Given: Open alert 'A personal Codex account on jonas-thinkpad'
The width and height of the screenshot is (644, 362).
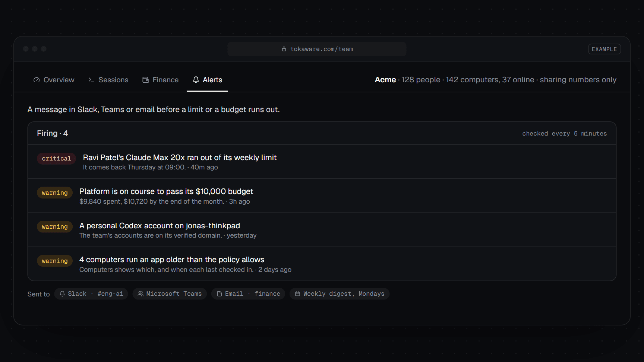Looking at the screenshot, I should tap(322, 230).
